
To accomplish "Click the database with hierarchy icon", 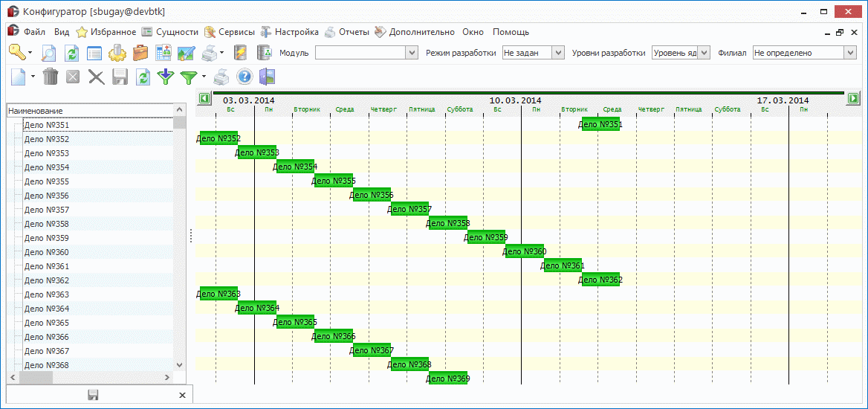I will 265,53.
